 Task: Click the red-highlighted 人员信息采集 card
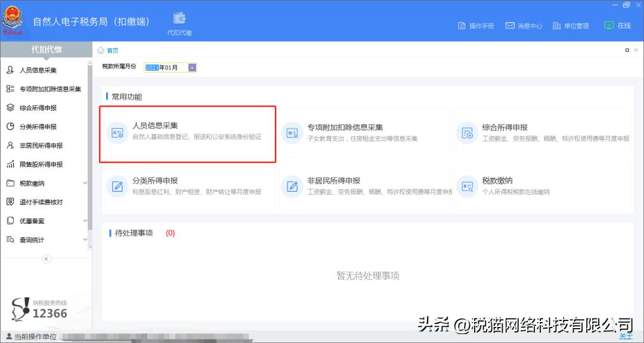point(187,133)
